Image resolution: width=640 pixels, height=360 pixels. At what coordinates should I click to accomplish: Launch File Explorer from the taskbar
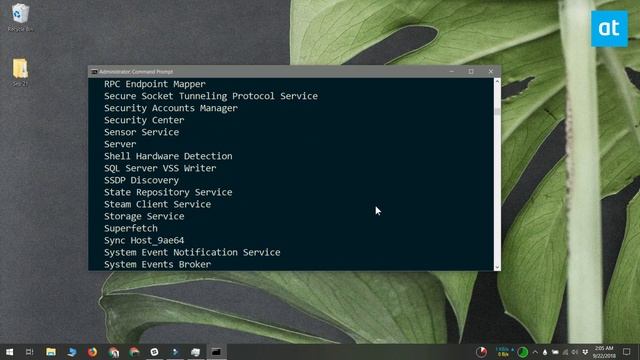pos(51,352)
